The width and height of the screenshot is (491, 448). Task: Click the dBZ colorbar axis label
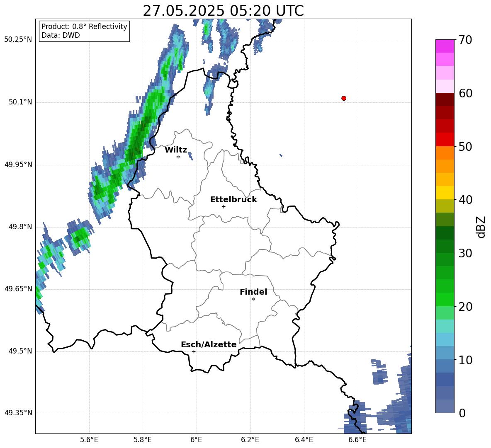(x=481, y=227)
